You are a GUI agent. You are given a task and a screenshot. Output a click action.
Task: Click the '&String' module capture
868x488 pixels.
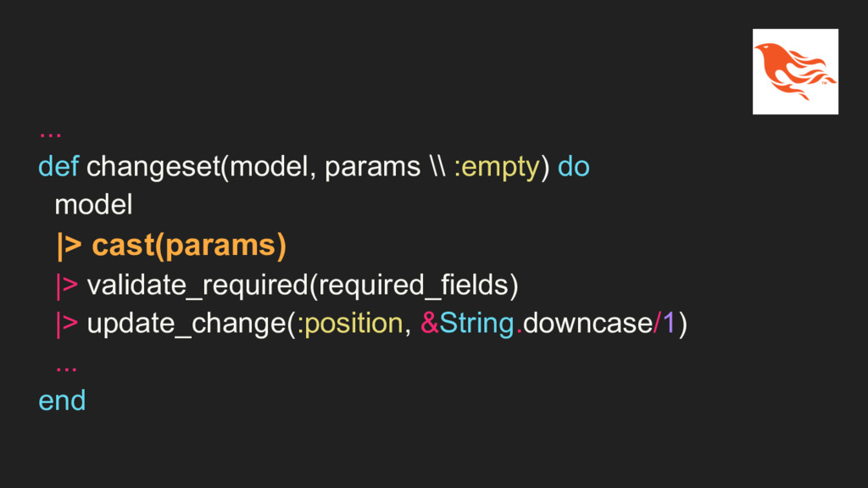coord(467,324)
